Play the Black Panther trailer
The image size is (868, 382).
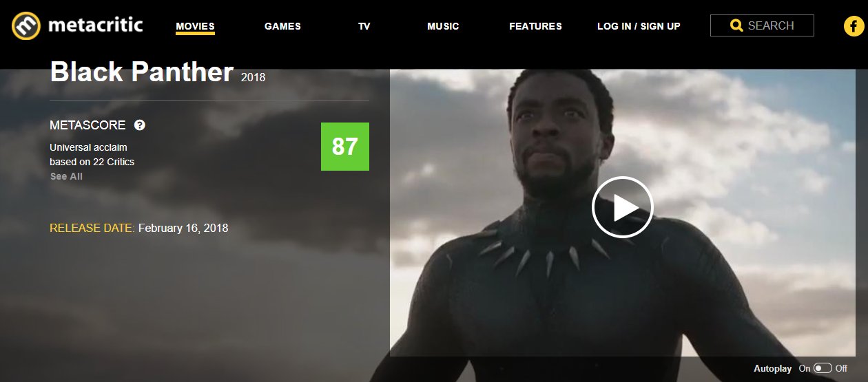point(622,207)
